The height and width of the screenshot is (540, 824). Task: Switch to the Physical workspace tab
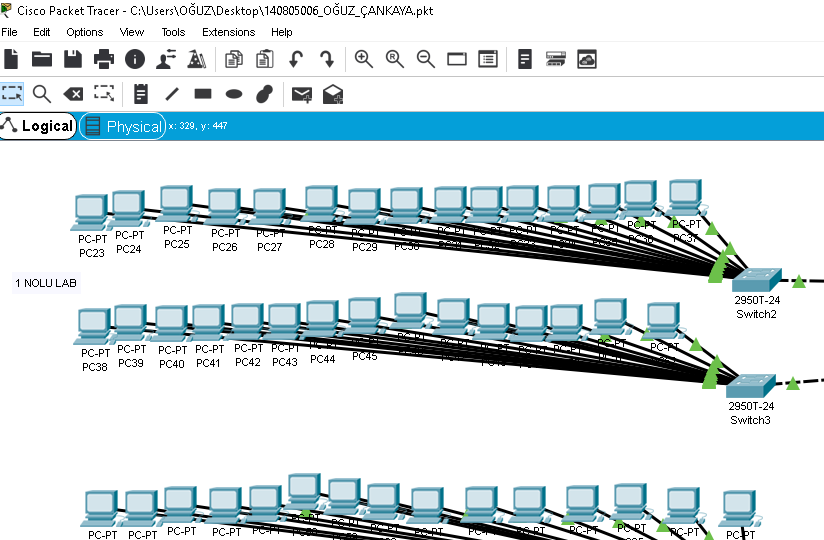pos(123,126)
